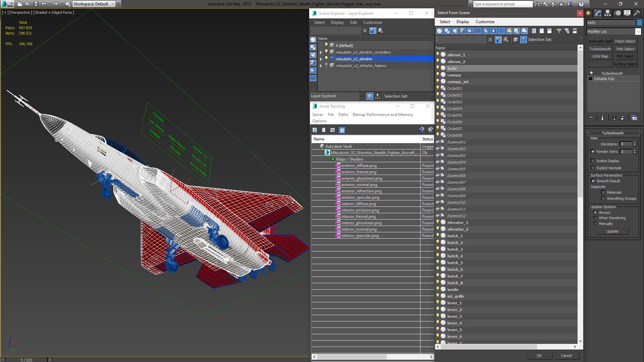Expand the mitsubishi_x2_shinshin layer
The width and height of the screenshot is (644, 362).
click(x=321, y=59)
